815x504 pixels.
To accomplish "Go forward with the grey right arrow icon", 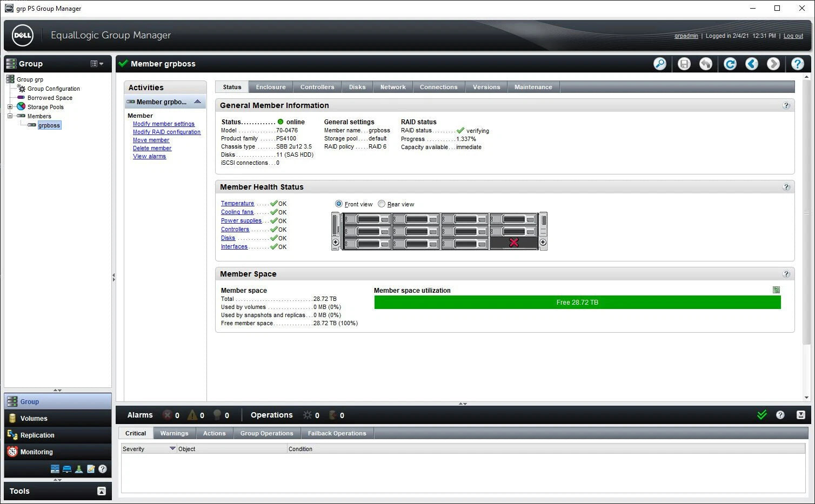I will point(773,64).
